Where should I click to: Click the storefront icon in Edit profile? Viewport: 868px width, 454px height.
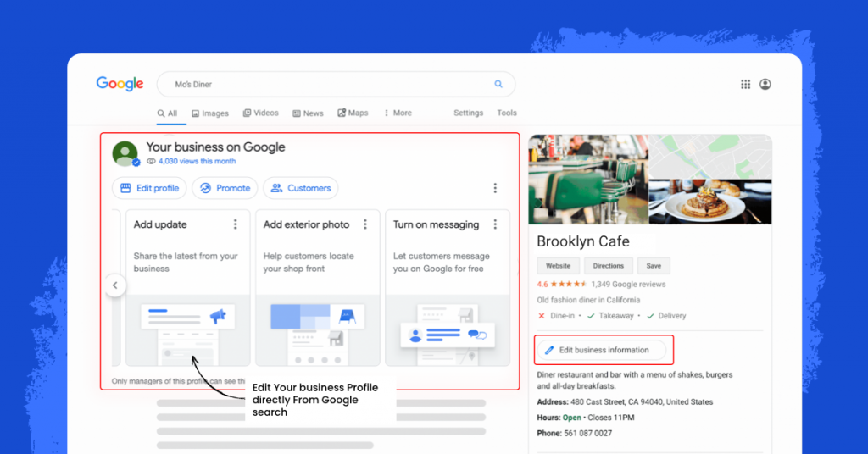pyautogui.click(x=125, y=188)
